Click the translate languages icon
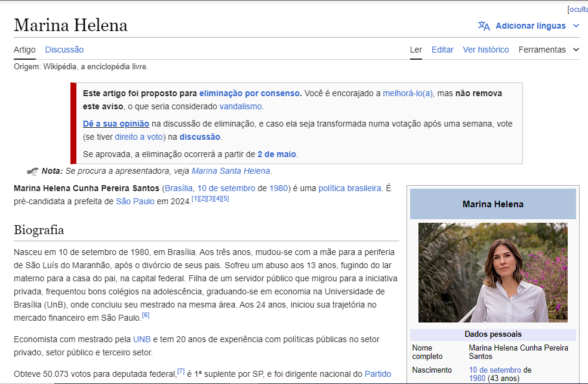The image size is (588, 384). [x=484, y=26]
